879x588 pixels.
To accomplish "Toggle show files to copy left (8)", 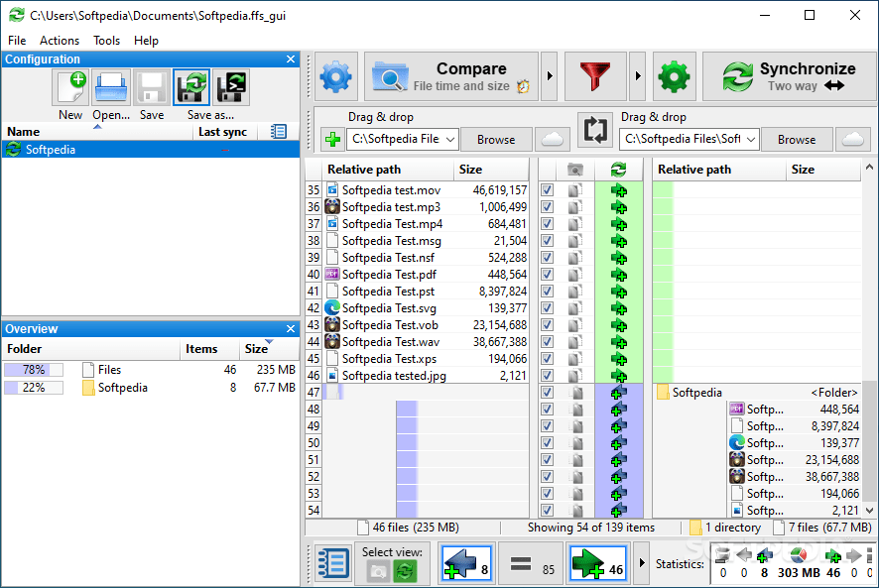I will pos(466,563).
